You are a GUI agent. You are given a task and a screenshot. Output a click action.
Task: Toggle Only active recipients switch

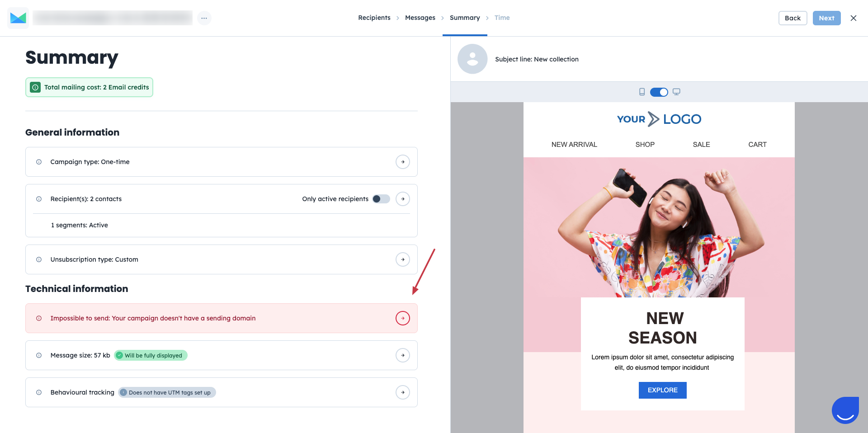381,199
